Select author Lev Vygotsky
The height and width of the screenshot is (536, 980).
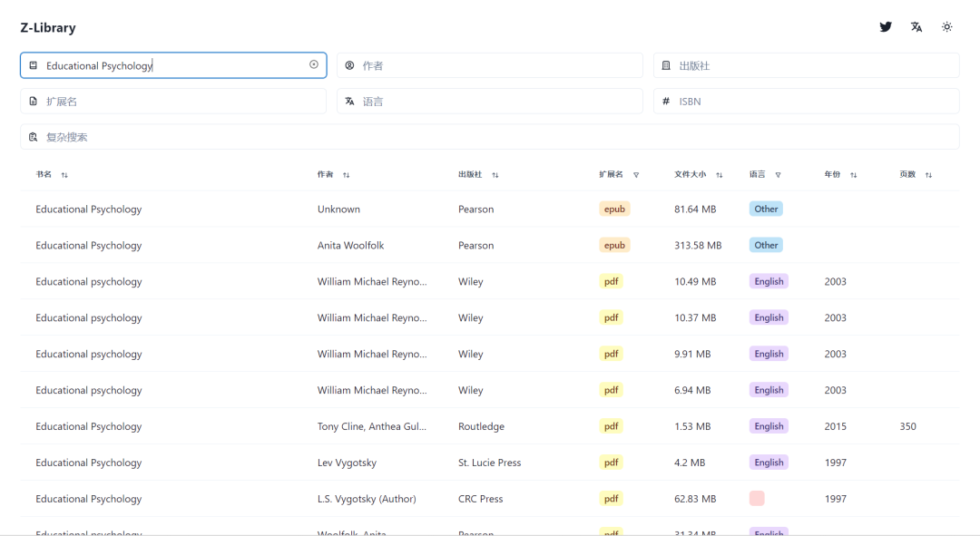tap(347, 463)
